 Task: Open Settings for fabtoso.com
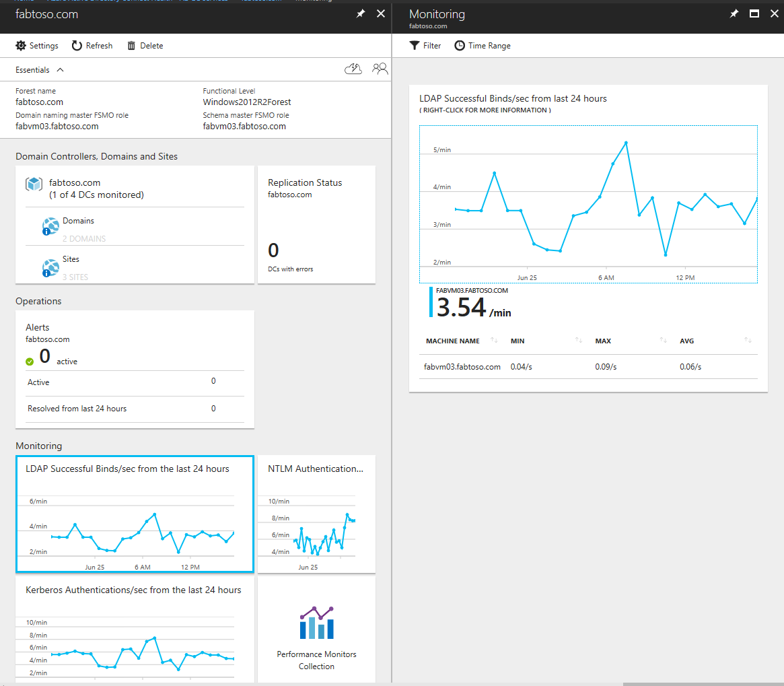[x=36, y=45]
